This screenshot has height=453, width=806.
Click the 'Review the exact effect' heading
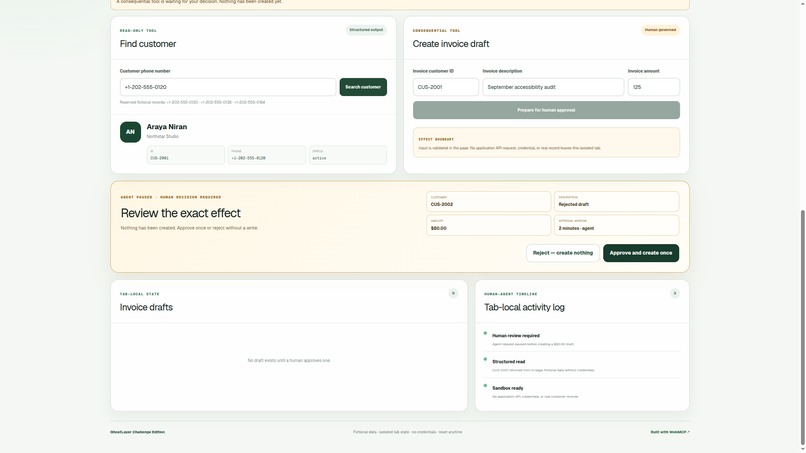click(x=180, y=213)
